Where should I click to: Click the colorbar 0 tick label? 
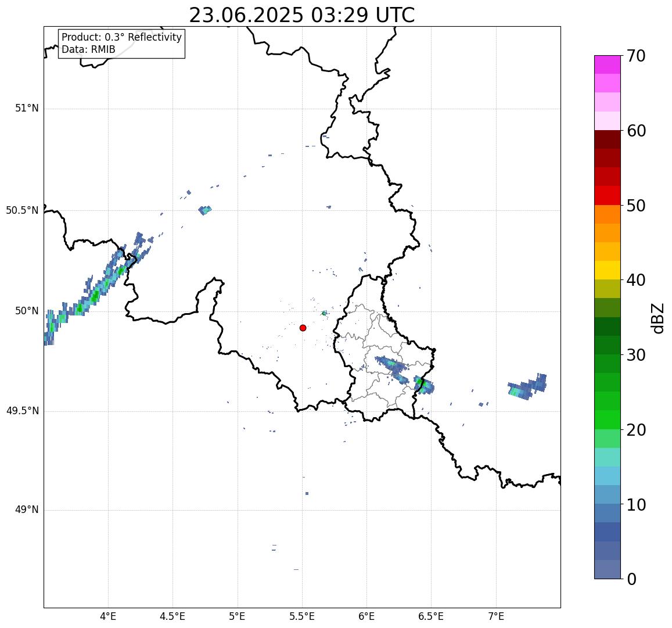click(x=632, y=579)
